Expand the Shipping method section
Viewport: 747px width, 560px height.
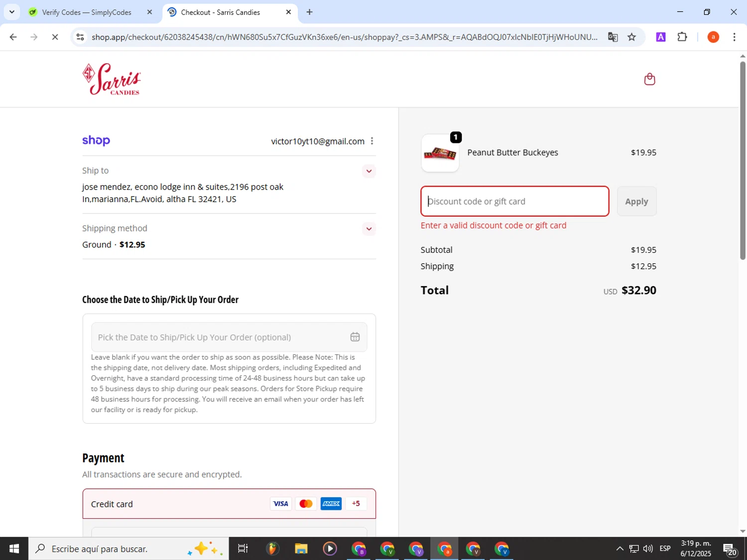tap(369, 229)
